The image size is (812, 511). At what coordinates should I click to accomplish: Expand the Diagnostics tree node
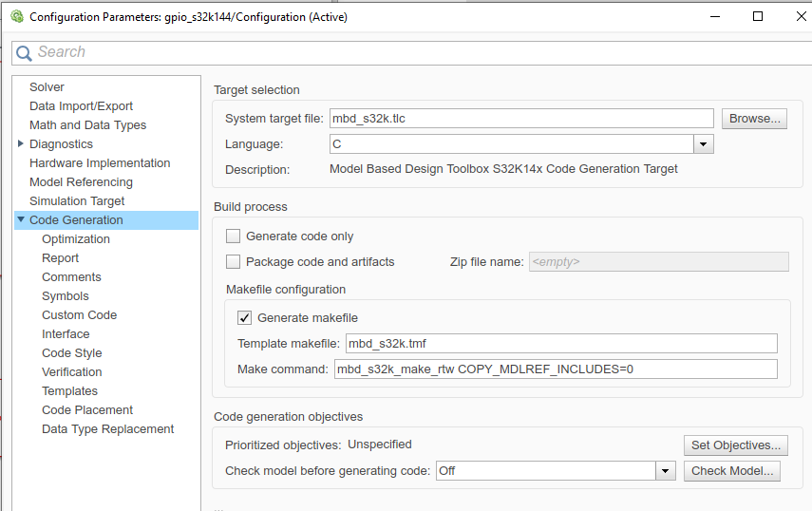(x=21, y=144)
